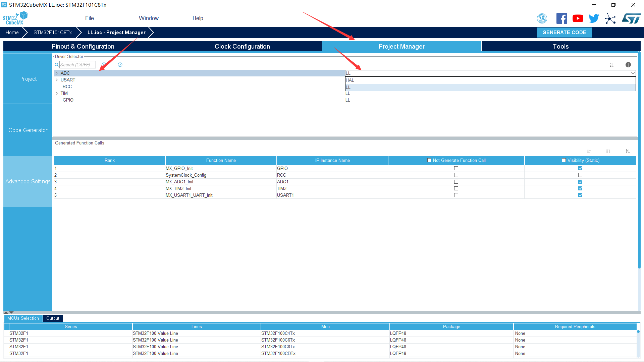Move function call rank down icon
This screenshot has width=644, height=362.
[x=608, y=151]
